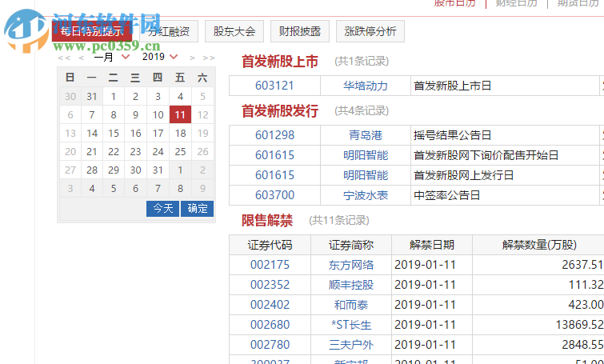Open the month dropdown showing 一月
604x364 pixels.
(x=112, y=57)
